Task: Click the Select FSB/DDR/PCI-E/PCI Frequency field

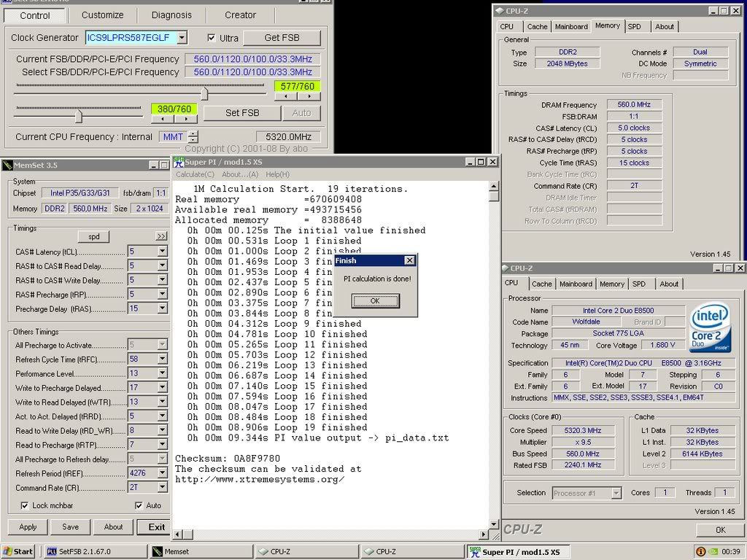Action: [252, 72]
